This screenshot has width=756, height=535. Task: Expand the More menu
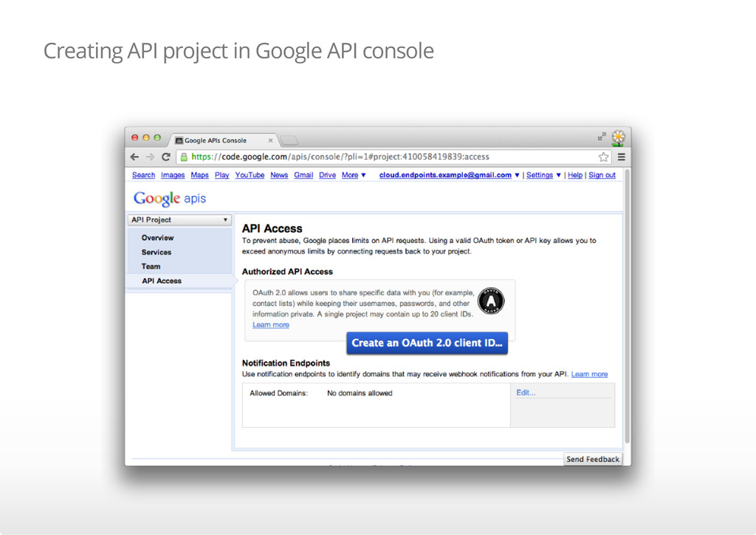[x=354, y=175]
